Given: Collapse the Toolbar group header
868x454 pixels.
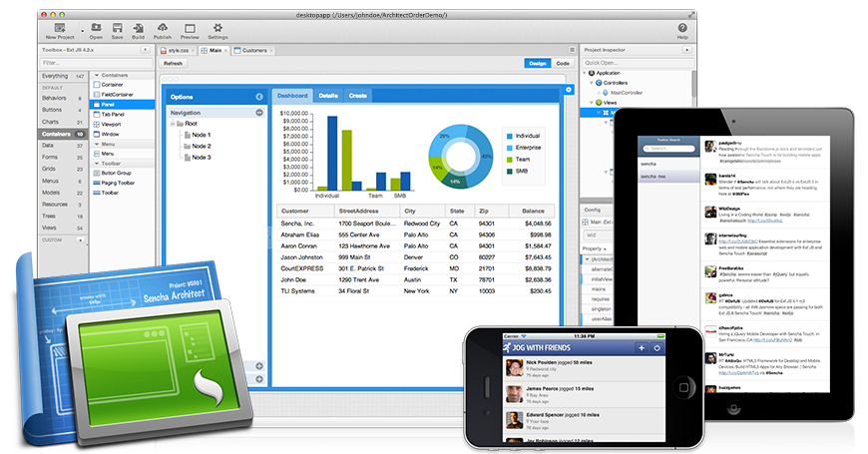Looking at the screenshot, I should tap(123, 164).
